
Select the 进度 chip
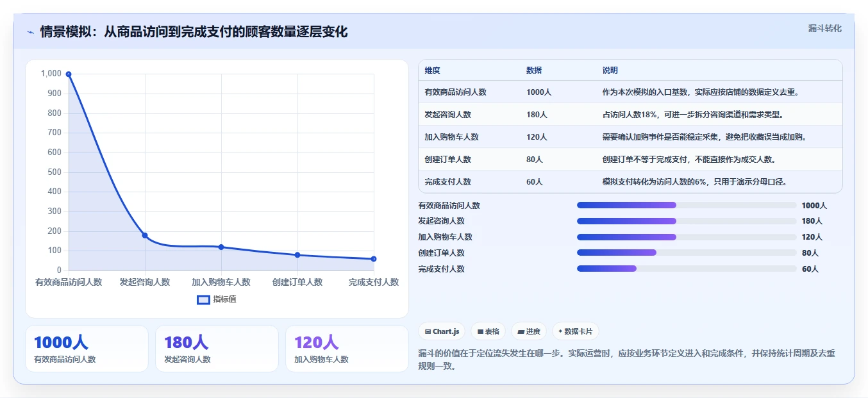[529, 331]
